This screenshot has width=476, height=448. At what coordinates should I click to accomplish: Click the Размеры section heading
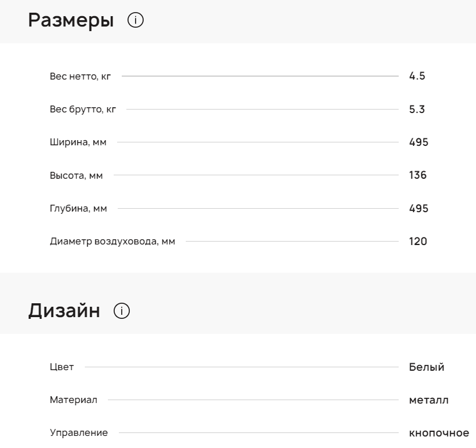click(71, 21)
